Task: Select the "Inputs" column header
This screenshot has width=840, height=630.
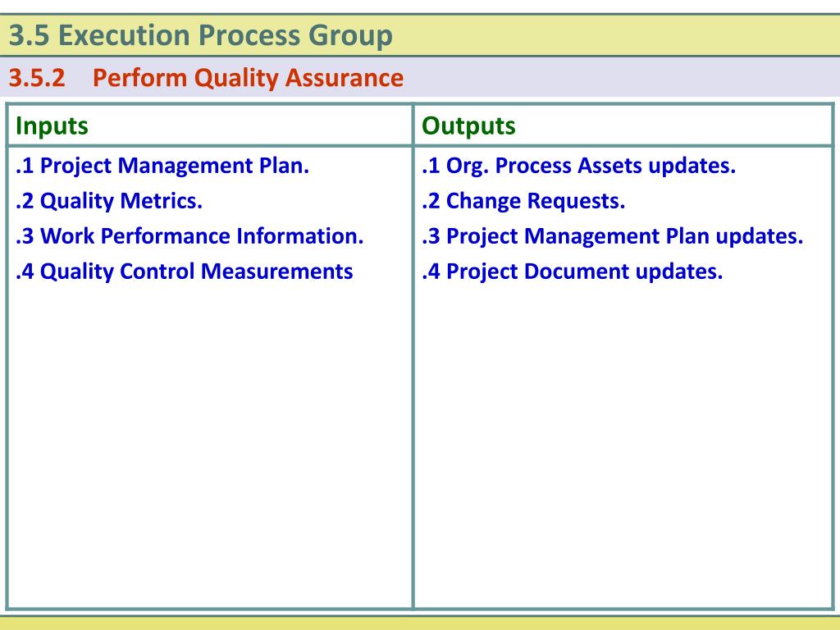Action: tap(52, 126)
